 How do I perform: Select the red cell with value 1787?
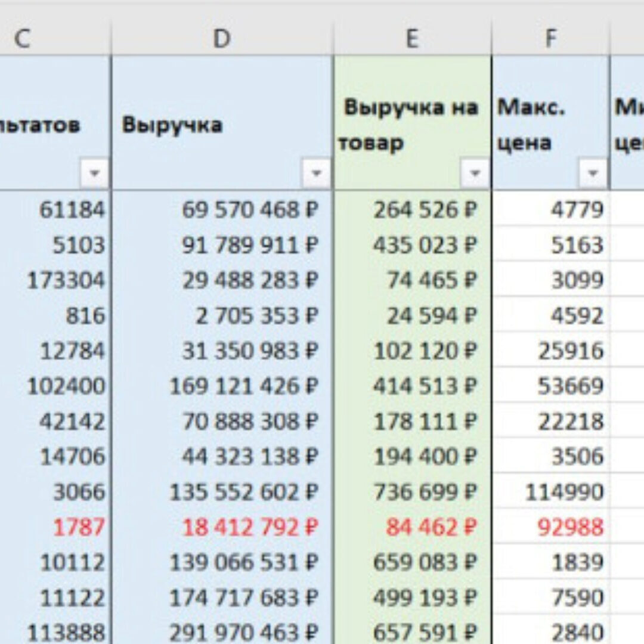click(x=79, y=527)
